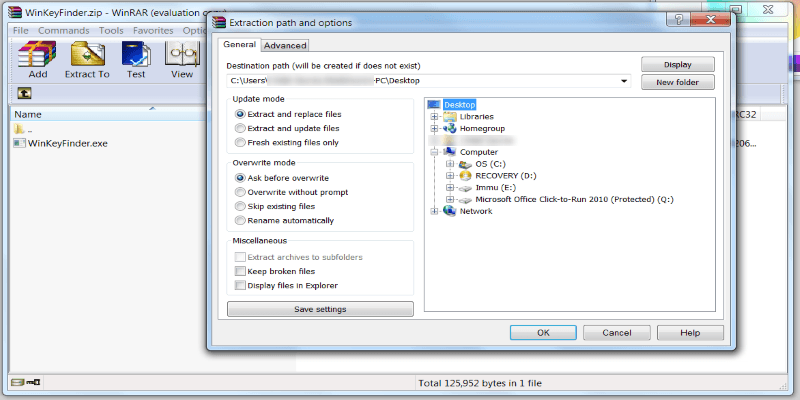Viewport: 800px width, 400px height.
Task: Expand the Libraries tree node
Action: (x=434, y=116)
